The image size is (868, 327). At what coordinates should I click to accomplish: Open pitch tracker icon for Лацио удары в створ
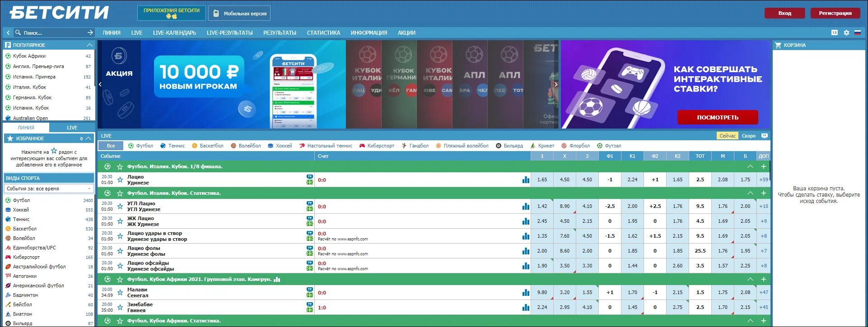tap(310, 239)
